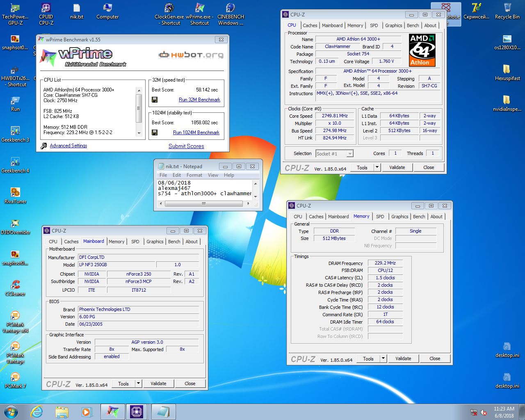Open SPD tab in CPU-Z Memory window
The width and height of the screenshot is (525, 420).
(x=380, y=217)
